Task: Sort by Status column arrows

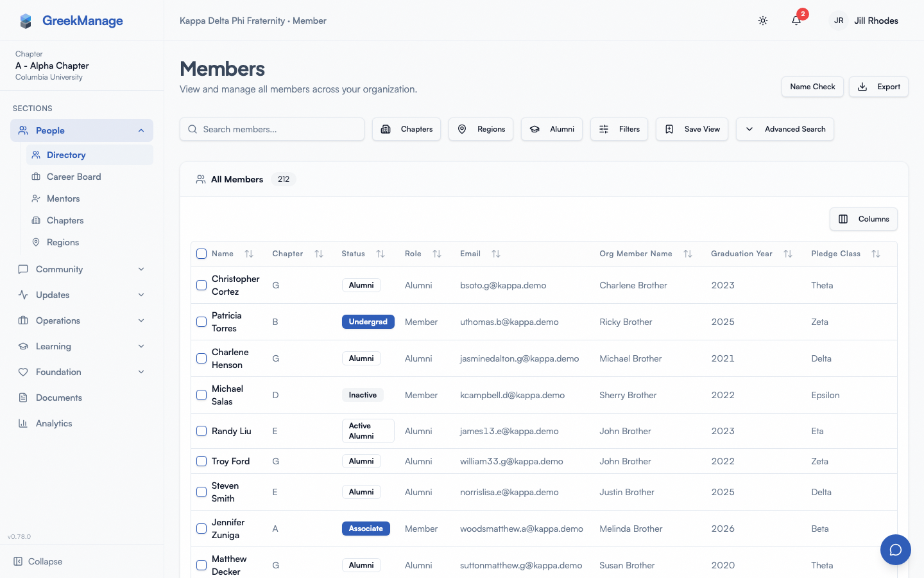Action: pyautogui.click(x=381, y=254)
